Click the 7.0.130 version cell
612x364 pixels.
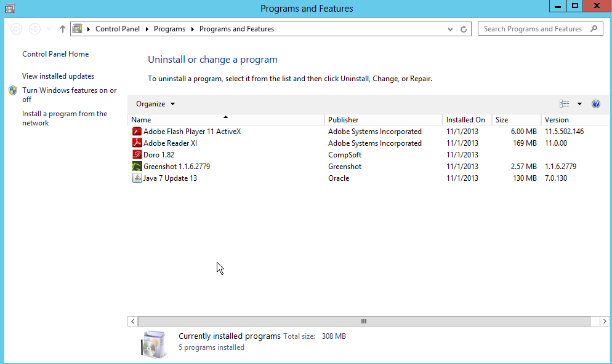[556, 178]
